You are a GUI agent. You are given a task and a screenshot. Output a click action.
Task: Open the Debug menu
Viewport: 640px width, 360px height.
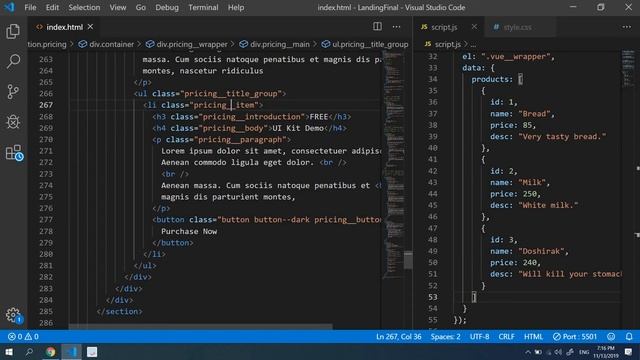tap(167, 7)
